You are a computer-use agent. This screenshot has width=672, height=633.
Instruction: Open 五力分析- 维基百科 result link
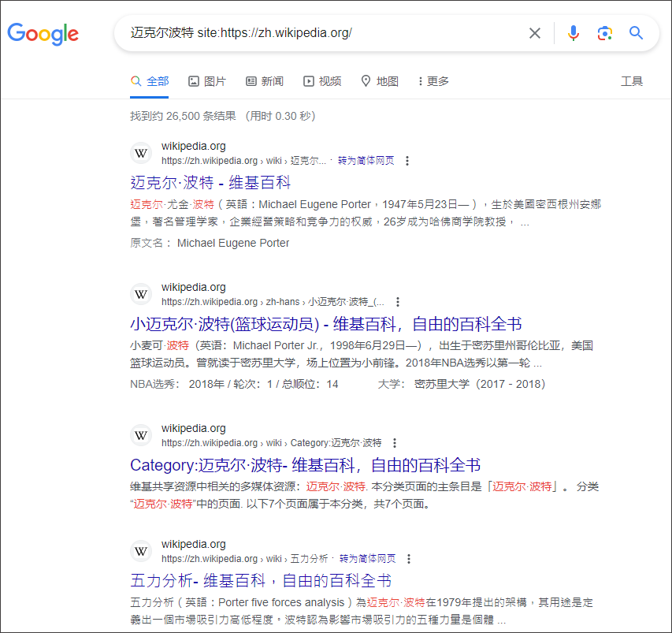pyautogui.click(x=261, y=581)
